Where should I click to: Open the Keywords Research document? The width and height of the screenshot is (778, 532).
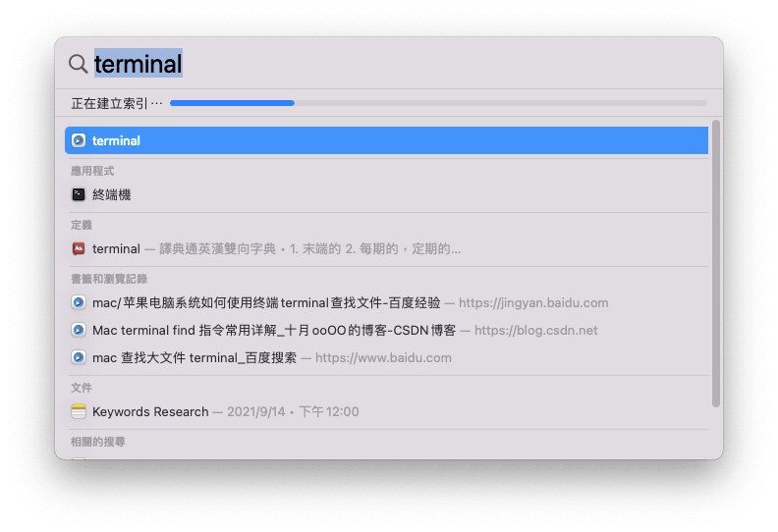[386, 411]
